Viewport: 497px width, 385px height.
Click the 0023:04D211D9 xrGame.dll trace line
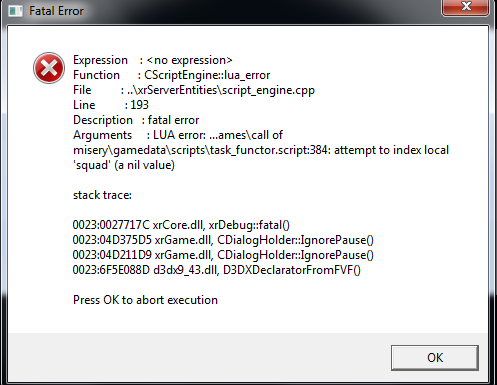[223, 255]
